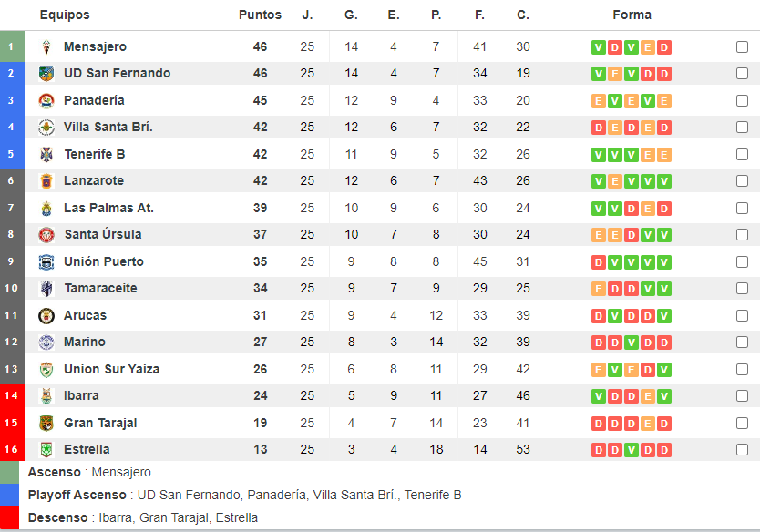Click the Las Palmas At. crest icon
Image resolution: width=760 pixels, height=532 pixels.
click(x=46, y=209)
